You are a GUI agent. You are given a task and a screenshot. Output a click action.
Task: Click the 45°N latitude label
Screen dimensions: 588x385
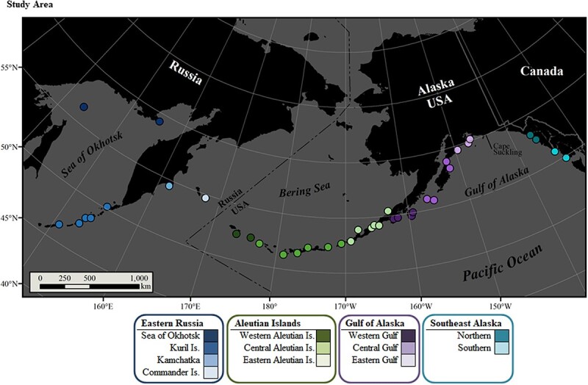click(x=10, y=217)
